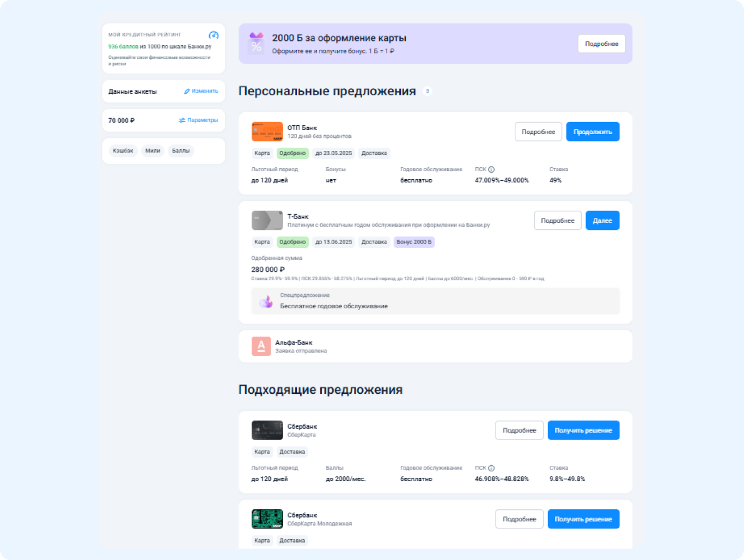Click Подробнее for СберКарта offer
Viewport: 744px width, 560px height.
pos(520,430)
